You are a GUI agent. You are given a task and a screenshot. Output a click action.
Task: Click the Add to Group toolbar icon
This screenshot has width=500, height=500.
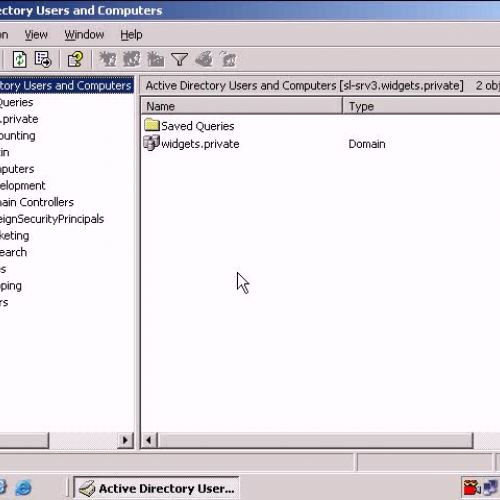[x=228, y=60]
